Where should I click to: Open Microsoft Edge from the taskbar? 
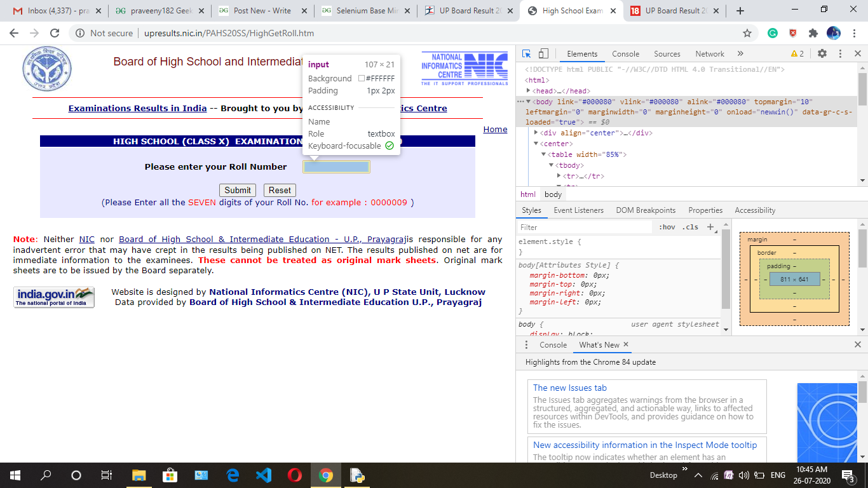point(233,475)
